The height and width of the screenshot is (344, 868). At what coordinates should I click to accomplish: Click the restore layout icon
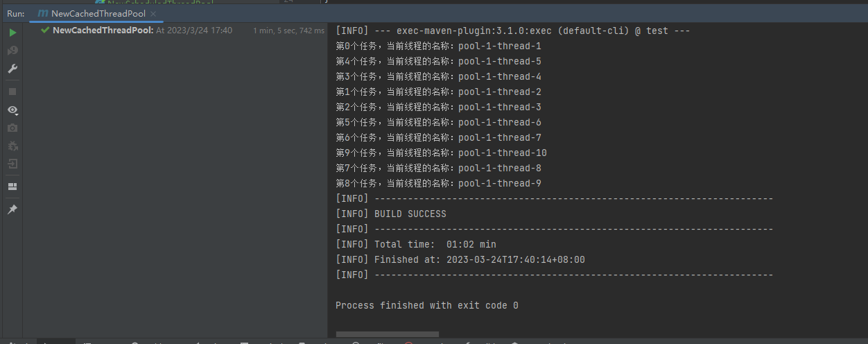point(12,187)
